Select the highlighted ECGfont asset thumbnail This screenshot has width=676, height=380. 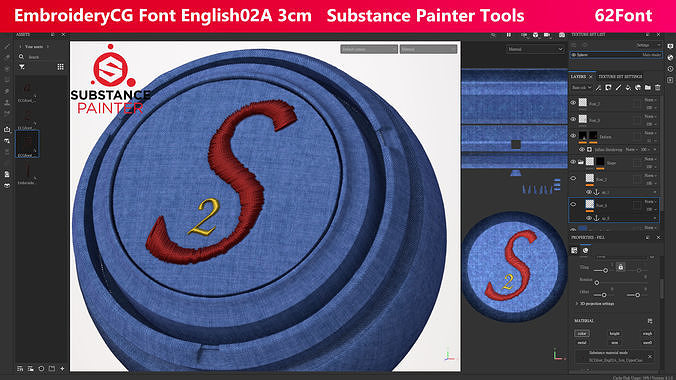point(27,144)
